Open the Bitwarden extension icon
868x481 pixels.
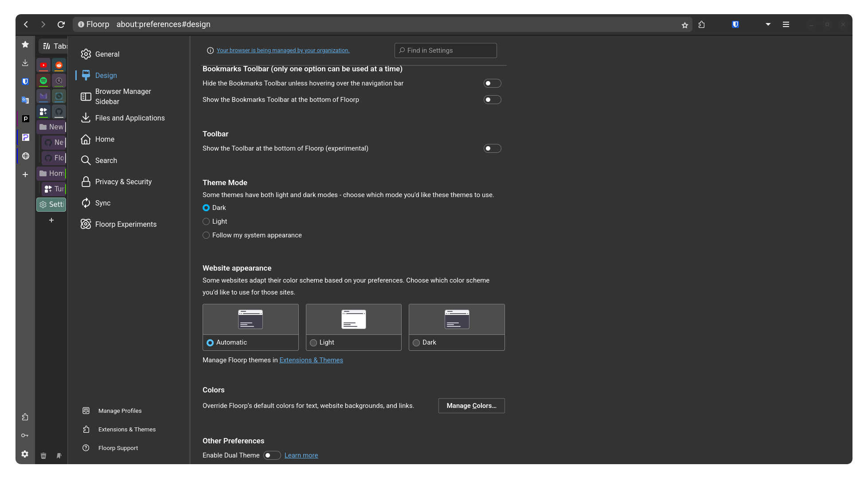coord(735,24)
